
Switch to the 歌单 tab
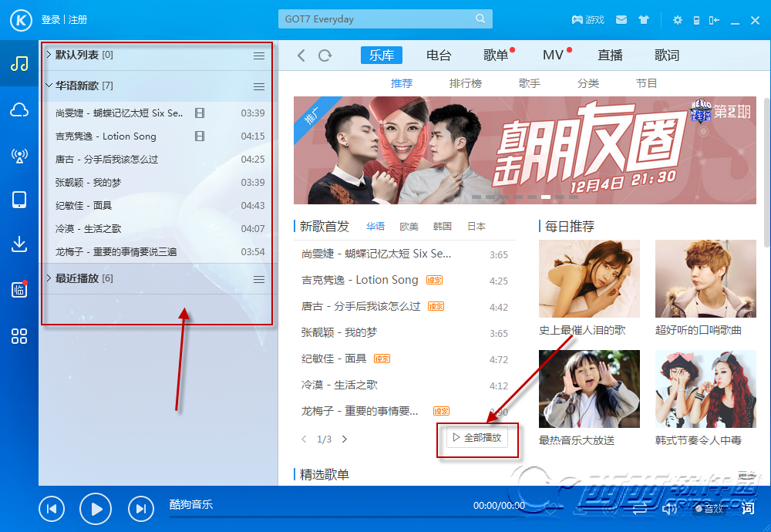click(496, 55)
